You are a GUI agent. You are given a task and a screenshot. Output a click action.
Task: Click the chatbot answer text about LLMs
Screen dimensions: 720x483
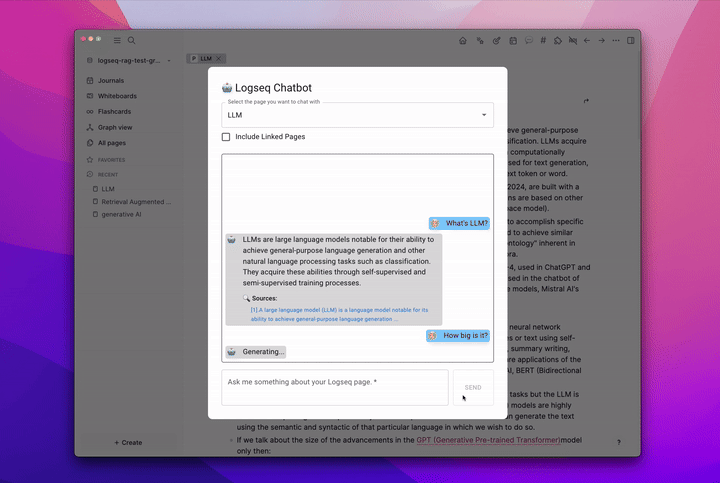pyautogui.click(x=338, y=261)
